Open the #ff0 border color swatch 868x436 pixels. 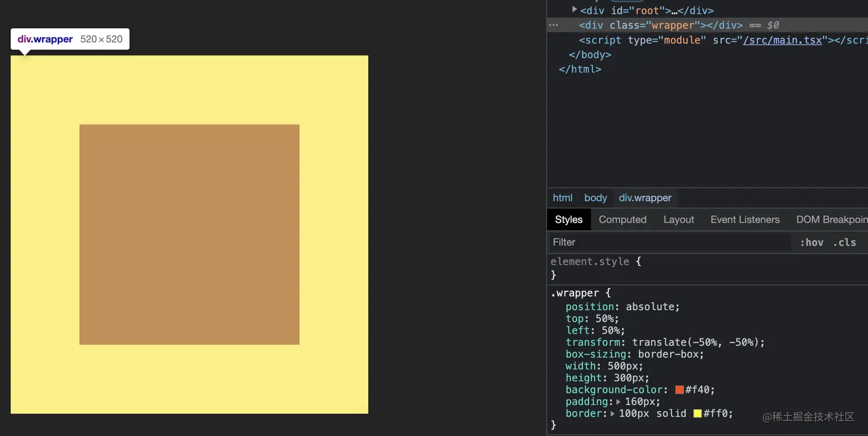[697, 414]
